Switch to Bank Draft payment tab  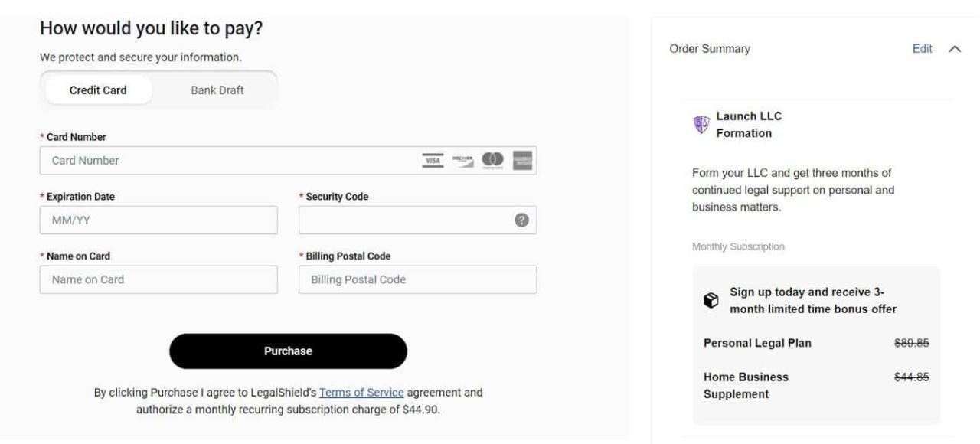pos(217,90)
